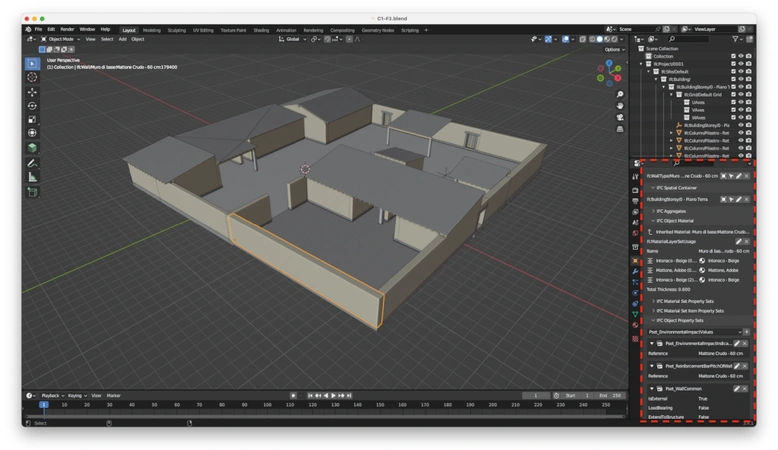
Task: Open the Output properties tab icon
Action: point(635,201)
